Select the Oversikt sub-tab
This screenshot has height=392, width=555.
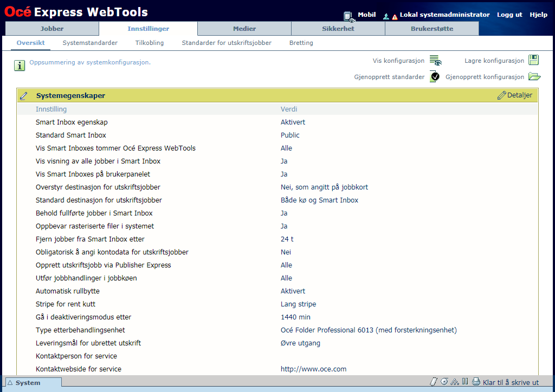click(x=31, y=43)
